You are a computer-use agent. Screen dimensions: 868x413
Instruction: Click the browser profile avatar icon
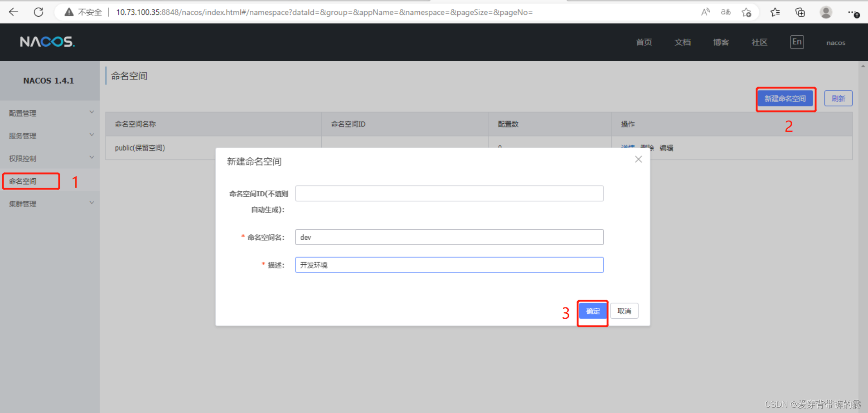825,12
